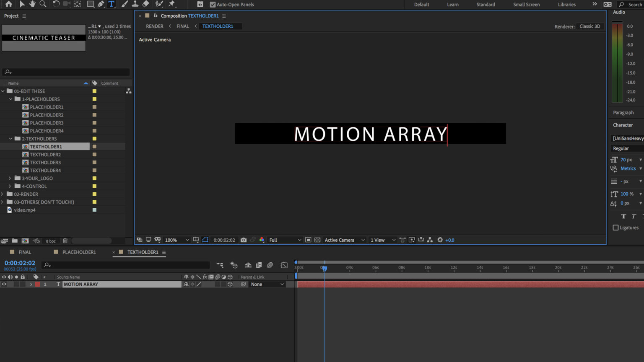Open the Graph Editor in the timeline
Screen dimensions: 644x362
click(x=284, y=265)
